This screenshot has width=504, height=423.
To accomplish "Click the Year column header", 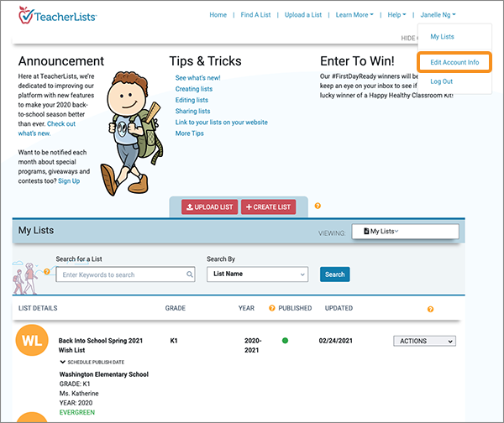I will (x=246, y=308).
